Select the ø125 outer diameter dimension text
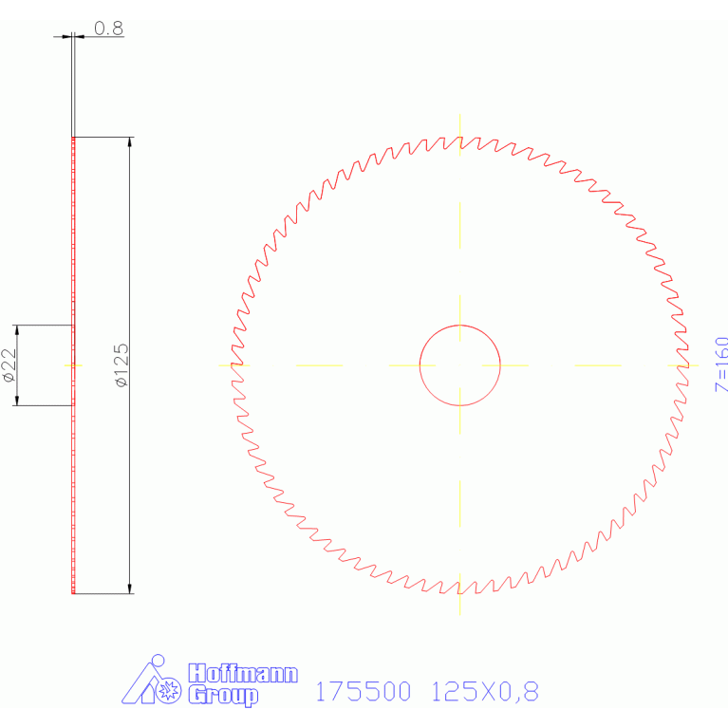Viewport: 728px width, 728px height. click(121, 364)
